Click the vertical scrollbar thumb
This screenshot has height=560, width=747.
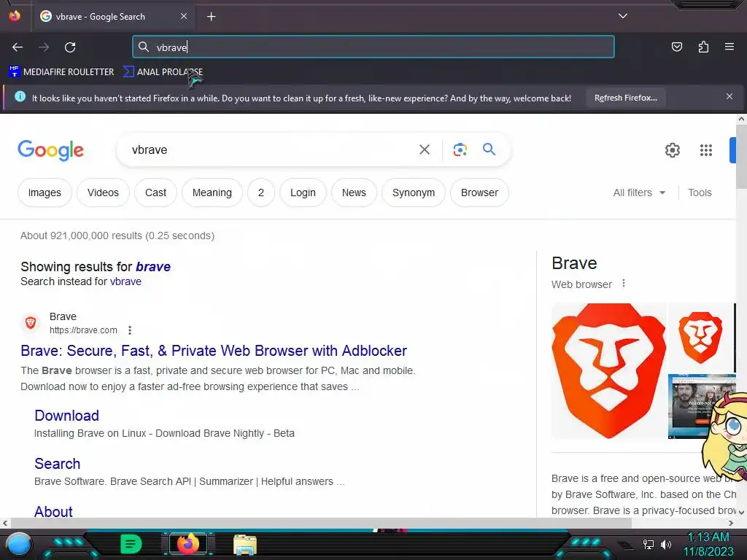point(741,157)
